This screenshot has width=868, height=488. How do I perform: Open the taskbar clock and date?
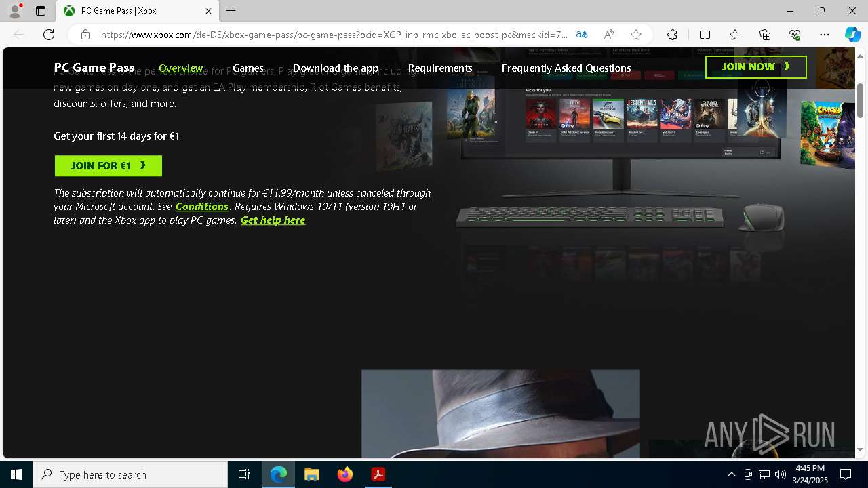click(x=810, y=474)
